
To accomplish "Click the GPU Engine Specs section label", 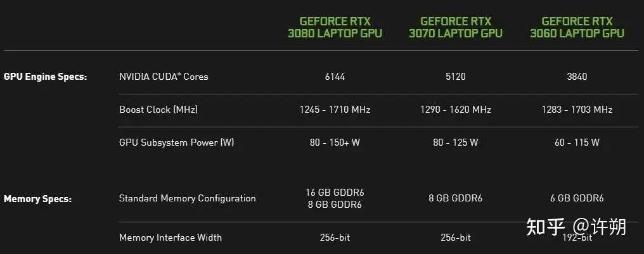I will 46,77.
